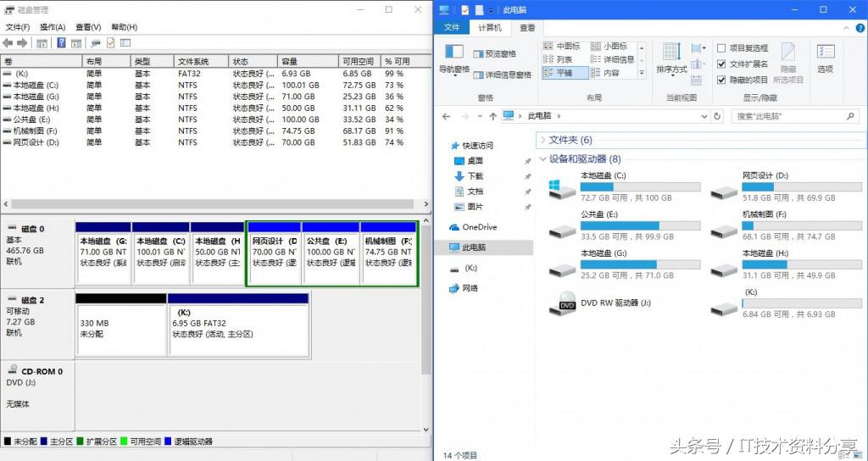Click the checkmark document icon in Disk Management toolbar
This screenshot has width=868, height=461.
point(111,42)
